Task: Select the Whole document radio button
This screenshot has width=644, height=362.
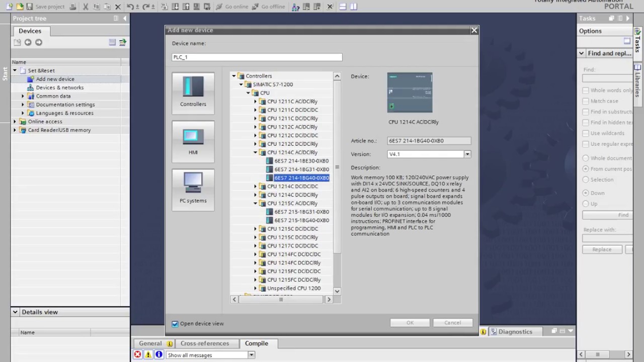Action: (x=586, y=158)
